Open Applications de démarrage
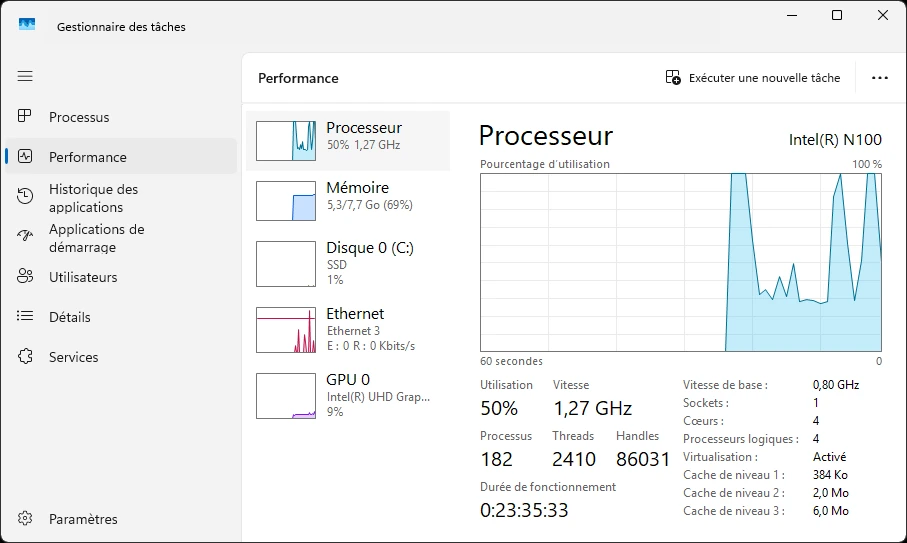Image resolution: width=907 pixels, height=543 pixels. tap(121, 238)
